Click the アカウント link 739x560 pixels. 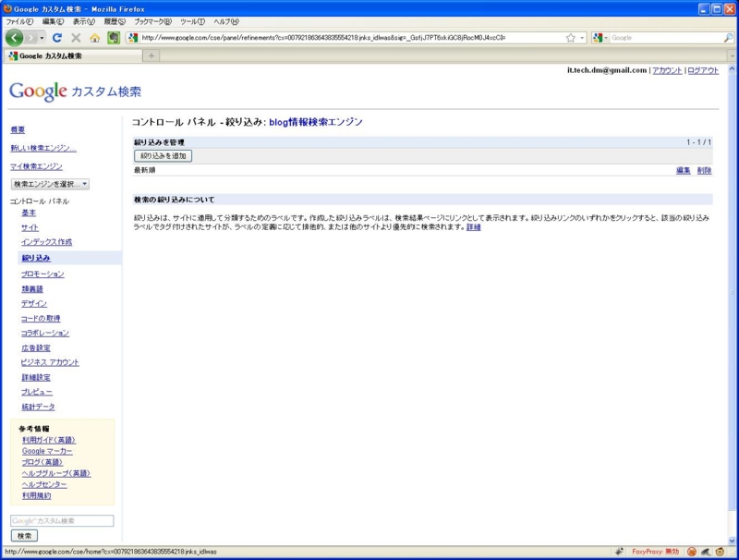[x=667, y=70]
